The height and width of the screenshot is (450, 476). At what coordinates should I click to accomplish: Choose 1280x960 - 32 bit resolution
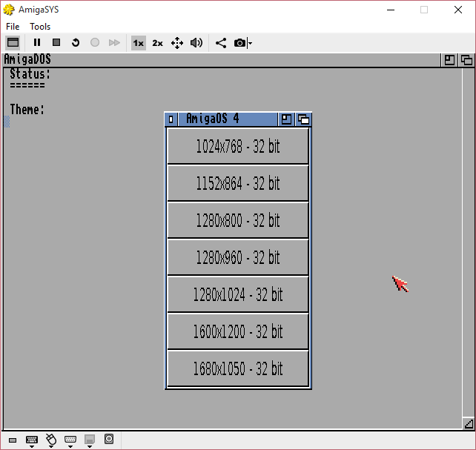[x=238, y=257]
